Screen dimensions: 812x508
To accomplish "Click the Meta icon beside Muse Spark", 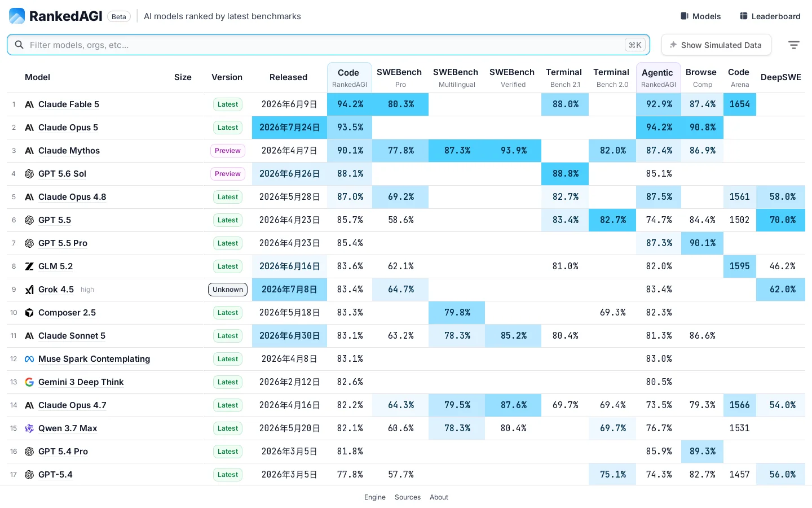I will pos(29,359).
